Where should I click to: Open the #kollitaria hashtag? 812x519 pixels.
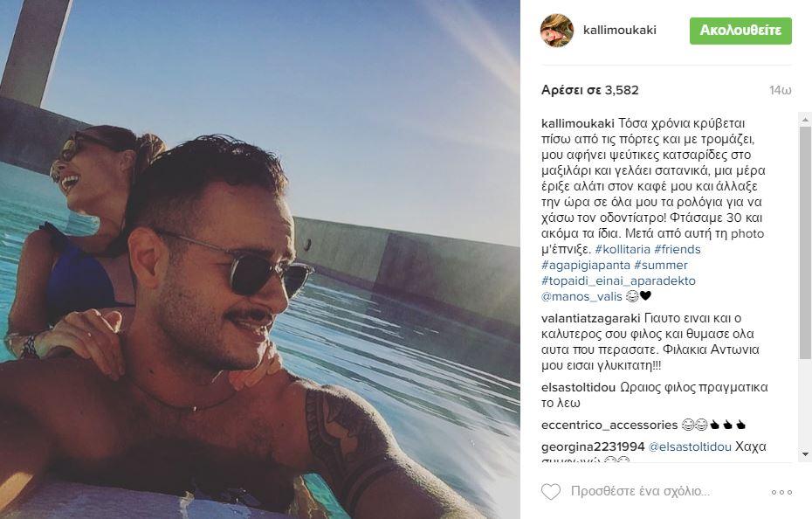(623, 249)
